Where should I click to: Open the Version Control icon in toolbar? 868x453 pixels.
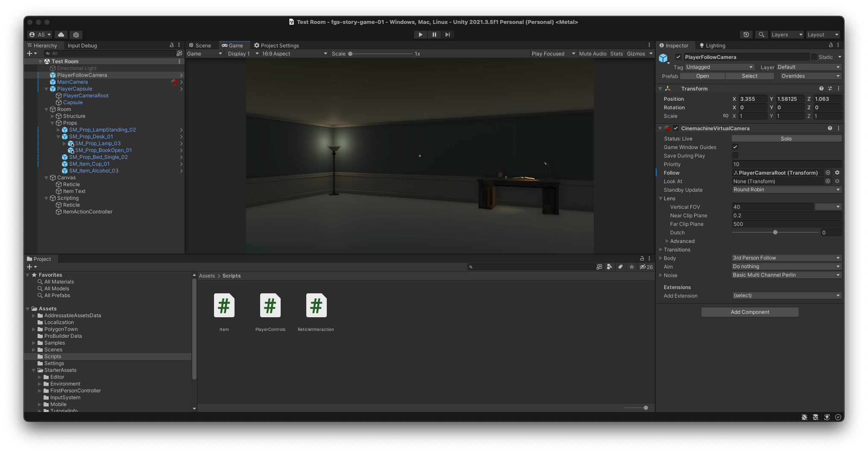76,35
